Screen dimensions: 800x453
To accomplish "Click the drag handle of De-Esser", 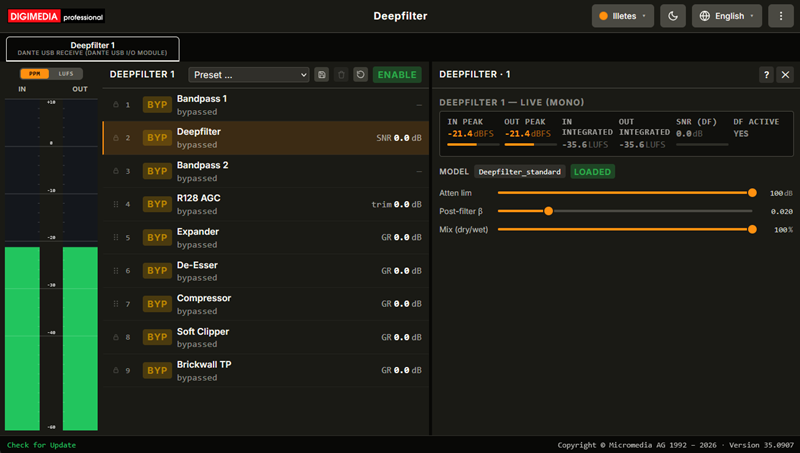I will 116,270.
